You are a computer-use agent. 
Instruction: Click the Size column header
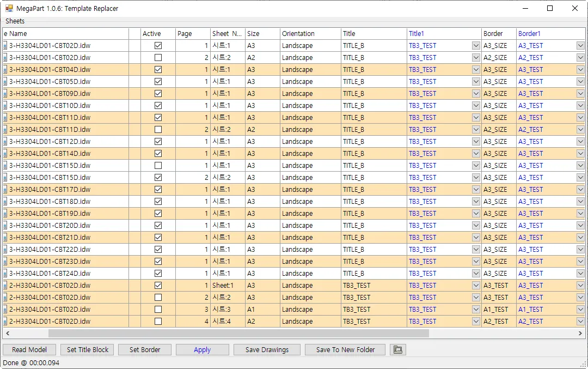point(262,33)
